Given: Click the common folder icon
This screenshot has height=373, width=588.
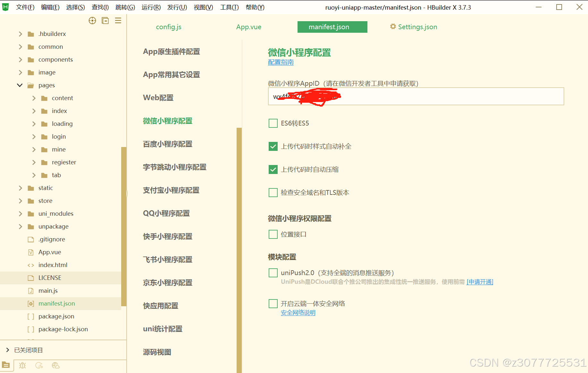Looking at the screenshot, I should tap(31, 47).
